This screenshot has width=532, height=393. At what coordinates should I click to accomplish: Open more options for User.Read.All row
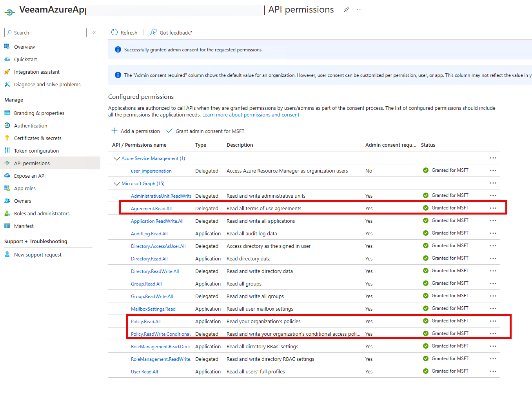click(x=493, y=371)
